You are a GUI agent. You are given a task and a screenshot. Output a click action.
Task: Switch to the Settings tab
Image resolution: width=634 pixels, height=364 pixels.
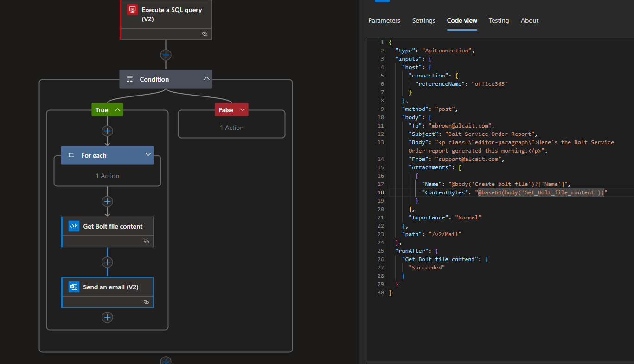point(424,20)
